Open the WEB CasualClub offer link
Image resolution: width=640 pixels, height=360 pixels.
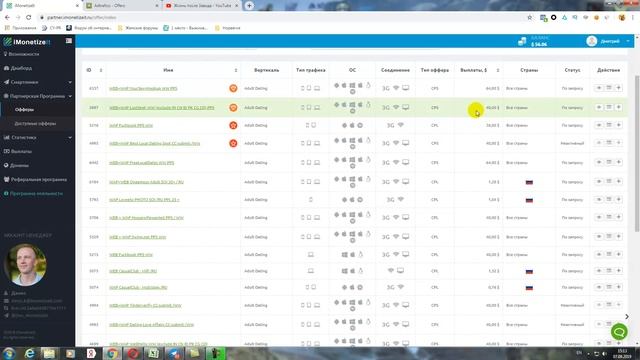[x=133, y=271]
